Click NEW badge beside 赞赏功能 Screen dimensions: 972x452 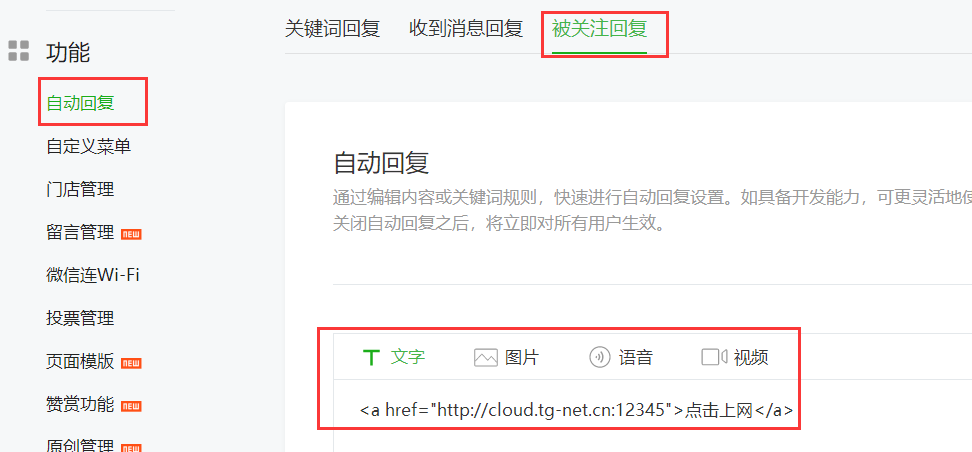click(x=131, y=406)
